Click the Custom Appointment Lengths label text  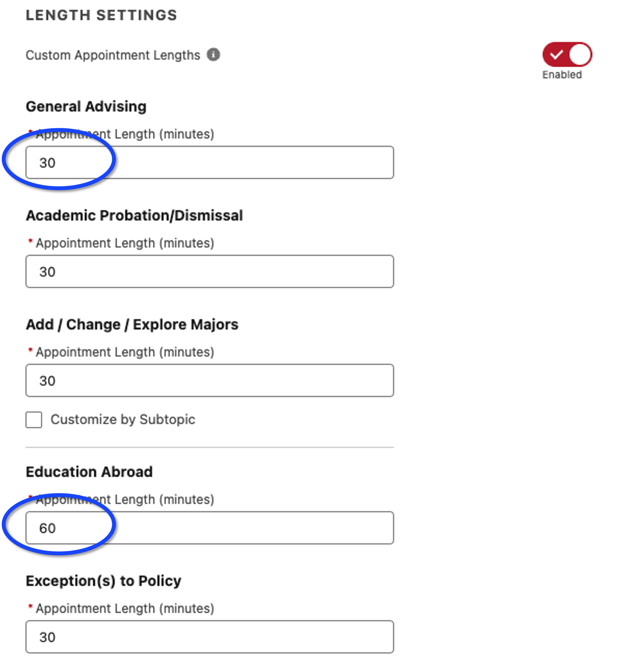tap(113, 55)
